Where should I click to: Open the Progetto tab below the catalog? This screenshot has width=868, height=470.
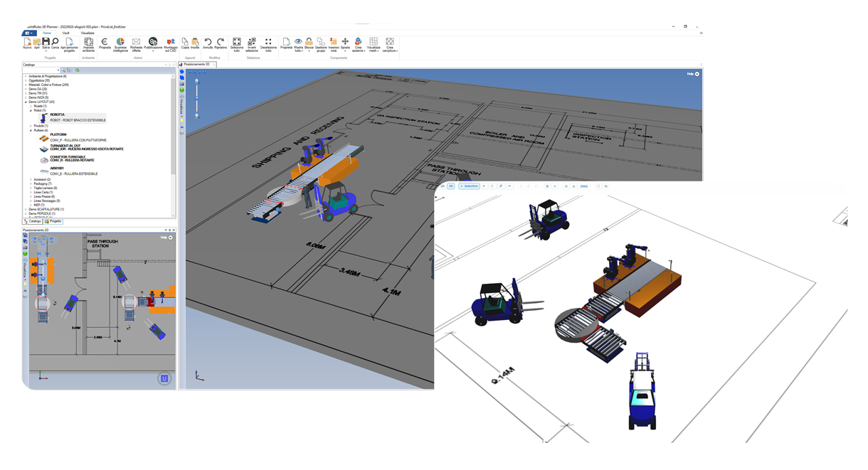click(55, 220)
